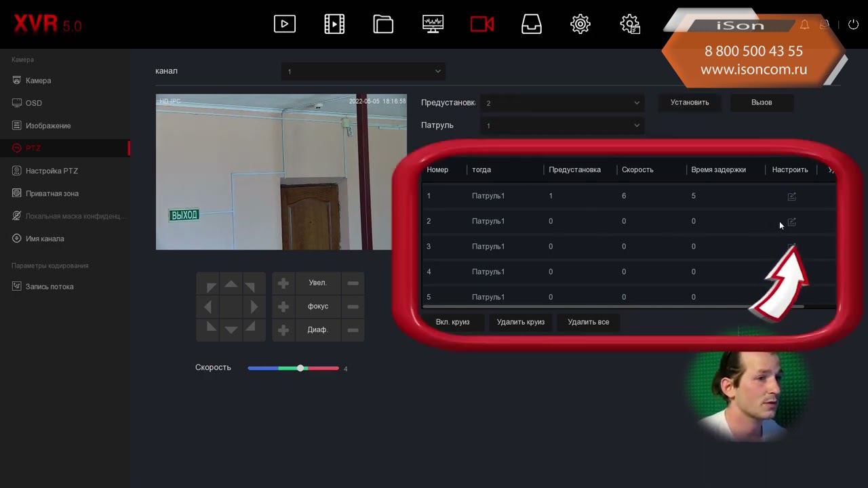Click the Удалить все button
Screen dimensions: 868x488
point(589,322)
